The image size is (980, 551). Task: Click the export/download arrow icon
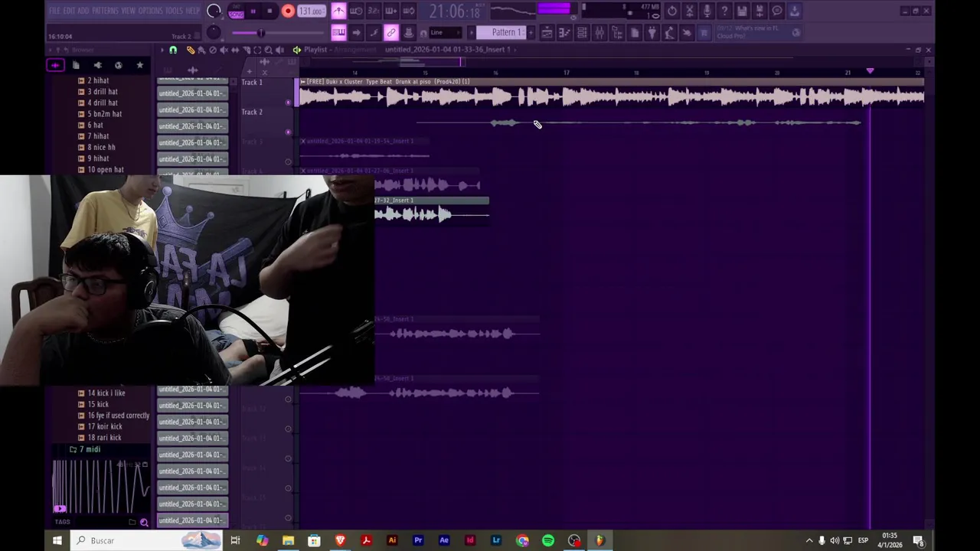pyautogui.click(x=795, y=11)
